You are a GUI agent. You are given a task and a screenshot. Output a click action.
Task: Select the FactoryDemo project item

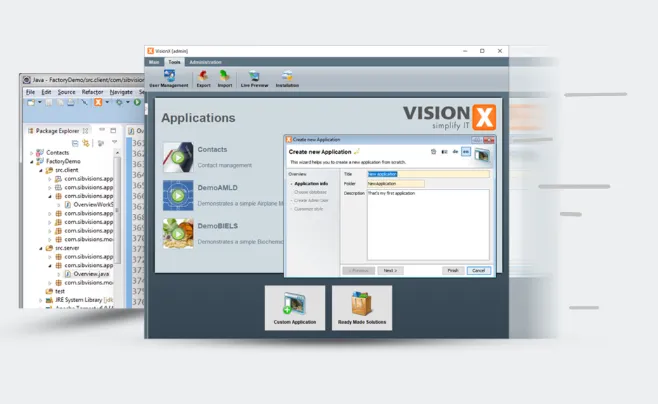click(58, 162)
